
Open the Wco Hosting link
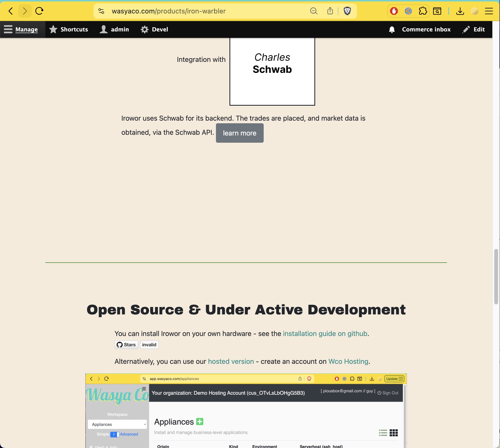click(348, 361)
